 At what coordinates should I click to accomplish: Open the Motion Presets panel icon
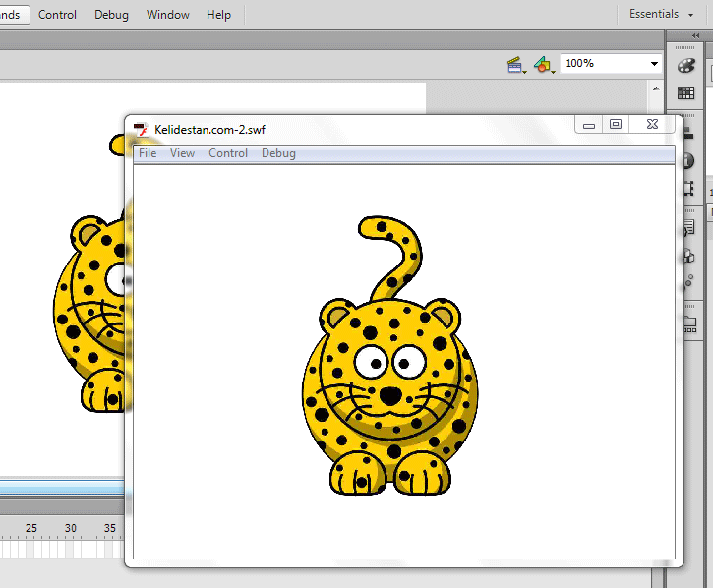689,282
